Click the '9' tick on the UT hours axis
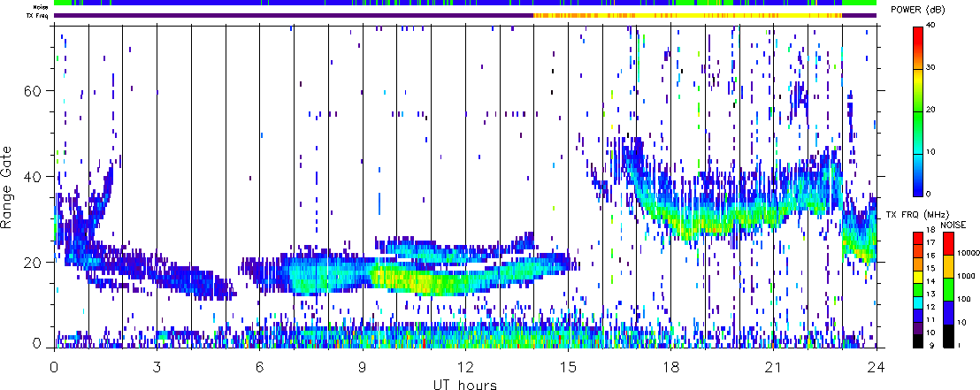 point(363,365)
